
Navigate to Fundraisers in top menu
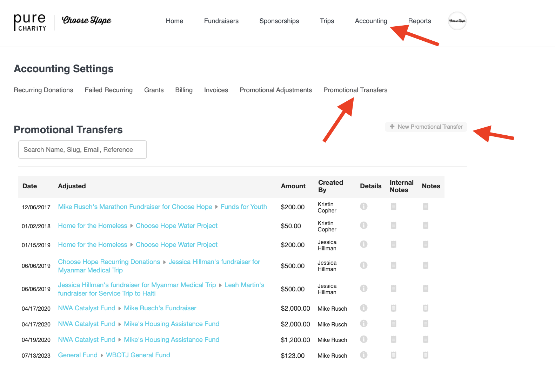point(221,21)
